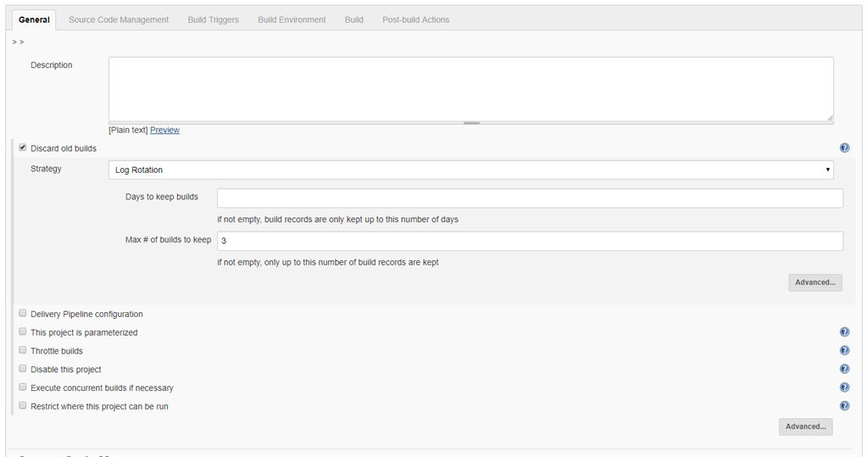The height and width of the screenshot is (457, 868).
Task: Focus the Max # of builds field
Action: click(530, 242)
